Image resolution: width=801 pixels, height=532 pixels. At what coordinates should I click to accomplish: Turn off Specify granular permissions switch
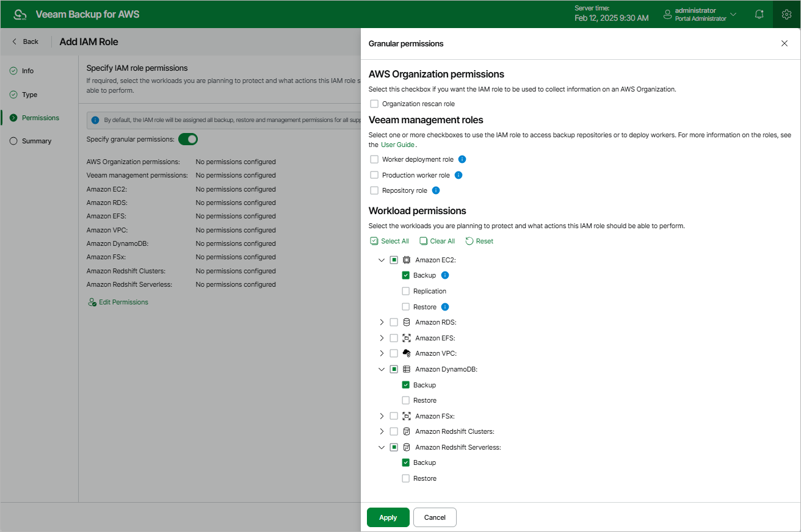(x=188, y=139)
